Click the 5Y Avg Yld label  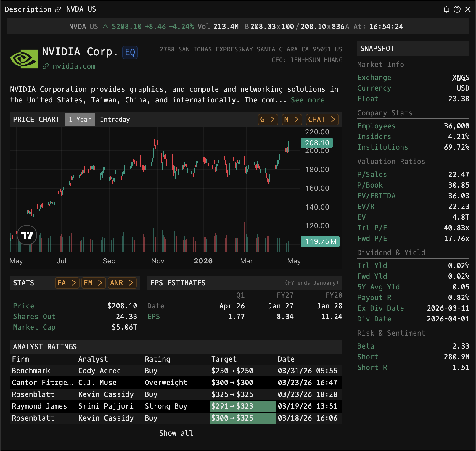pos(379,287)
